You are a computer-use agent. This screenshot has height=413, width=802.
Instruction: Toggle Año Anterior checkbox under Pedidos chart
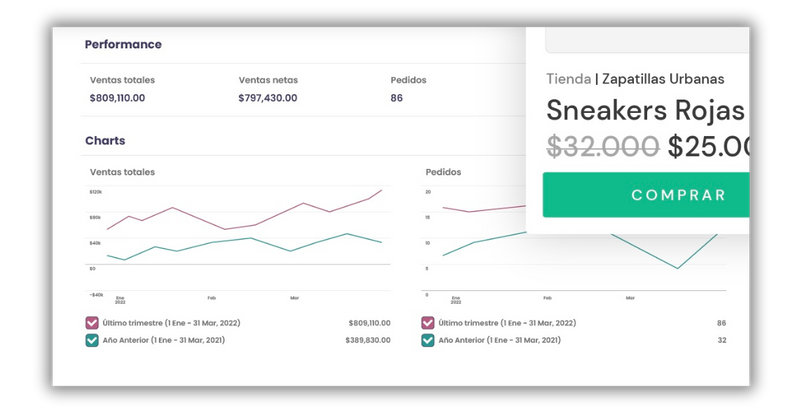coord(428,340)
